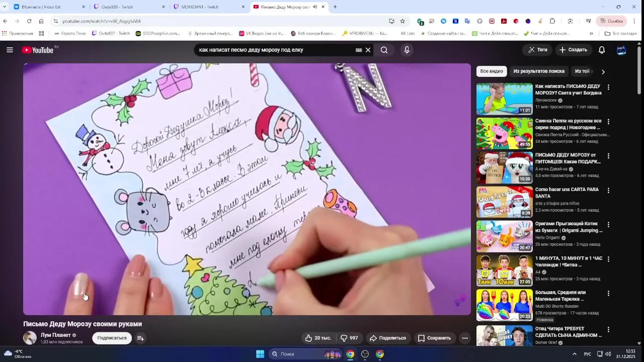Open options menu for Оригами Прыгающий Котик video
644x362 pixels.
coord(608,225)
